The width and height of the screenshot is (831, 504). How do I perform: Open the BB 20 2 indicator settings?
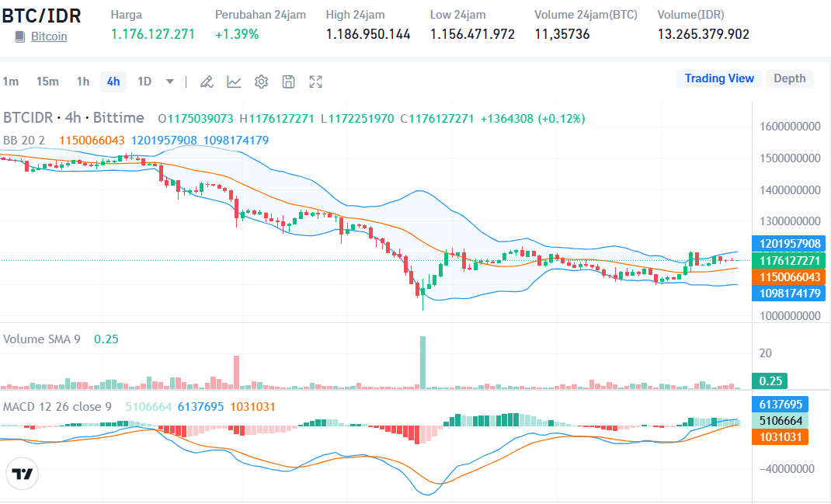23,140
